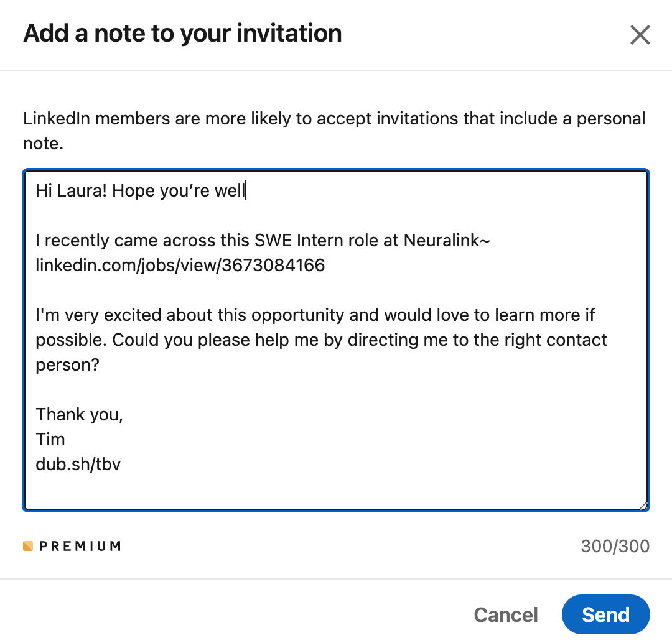Viewport: 672px width, 643px height.
Task: Send the invitation with the note
Action: [x=605, y=614]
